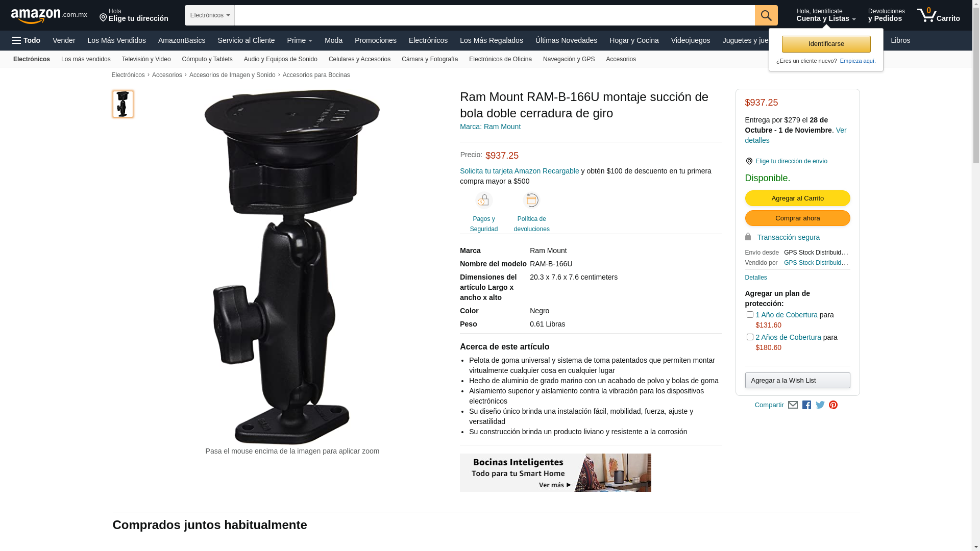This screenshot has height=551, width=980.
Task: Share the product on Facebook
Action: pos(806,405)
